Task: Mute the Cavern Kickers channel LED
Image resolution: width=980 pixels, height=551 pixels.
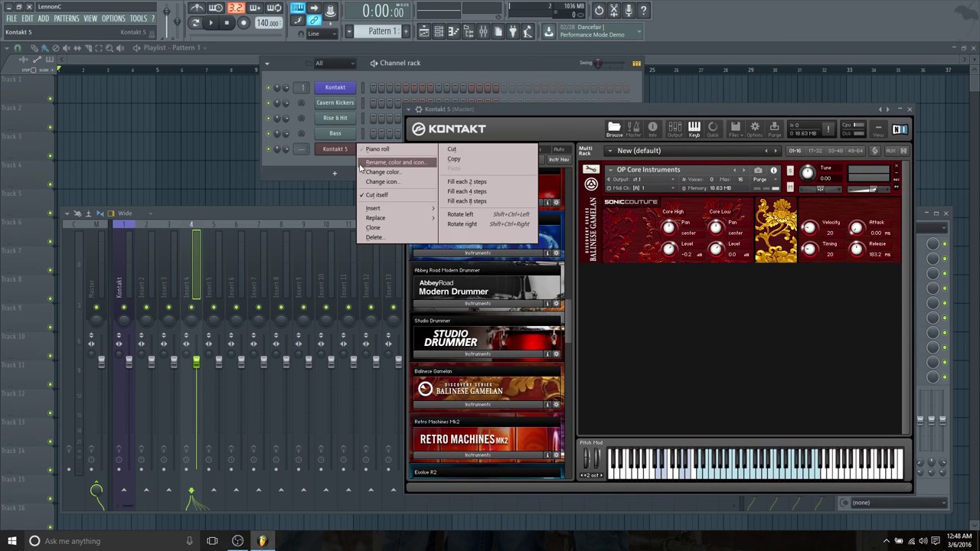Action: (x=268, y=103)
